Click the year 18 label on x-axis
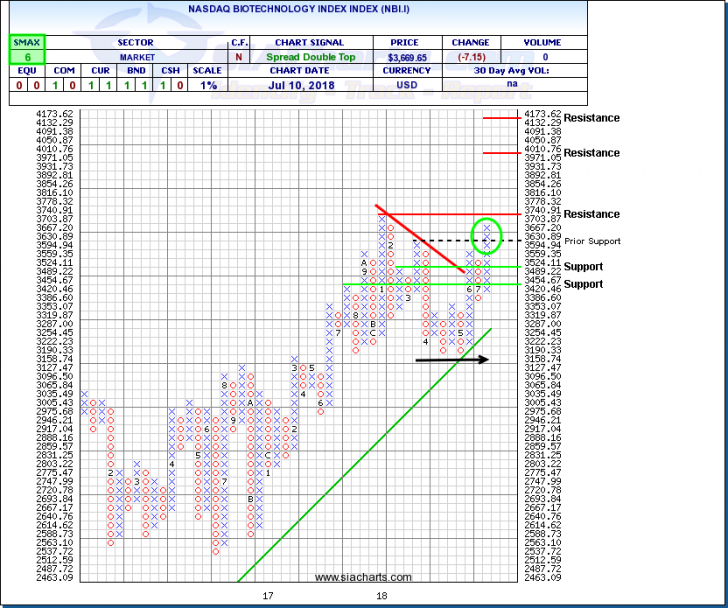The image size is (728, 608). point(381,595)
